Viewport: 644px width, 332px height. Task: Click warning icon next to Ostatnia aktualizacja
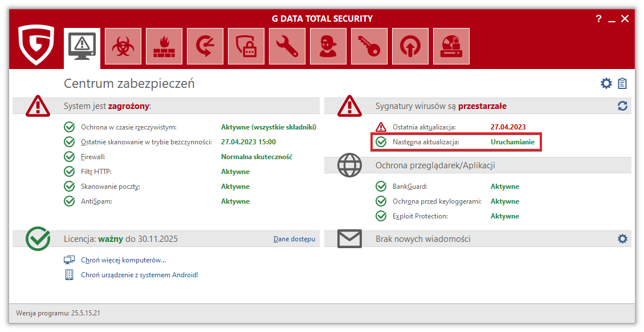(381, 127)
